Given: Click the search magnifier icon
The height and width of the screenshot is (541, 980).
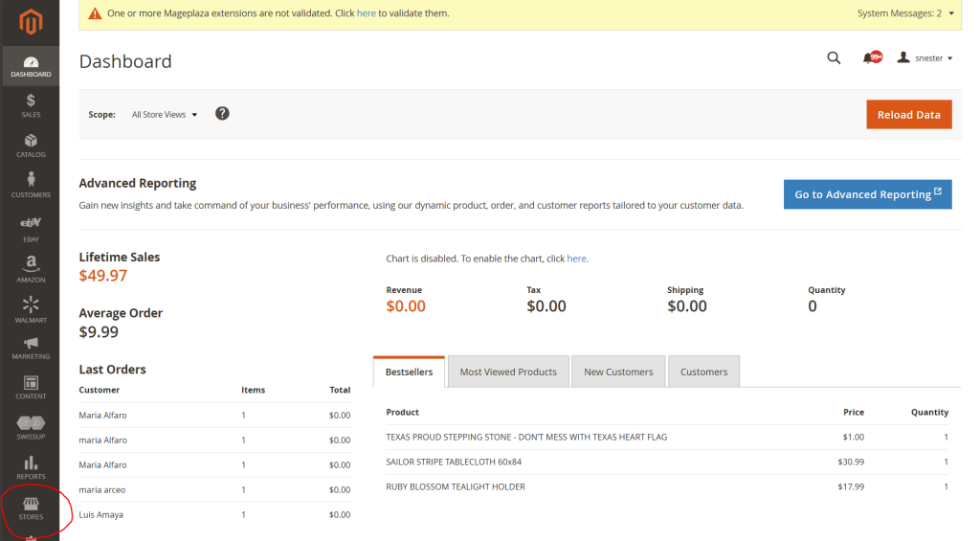Looking at the screenshot, I should point(834,58).
